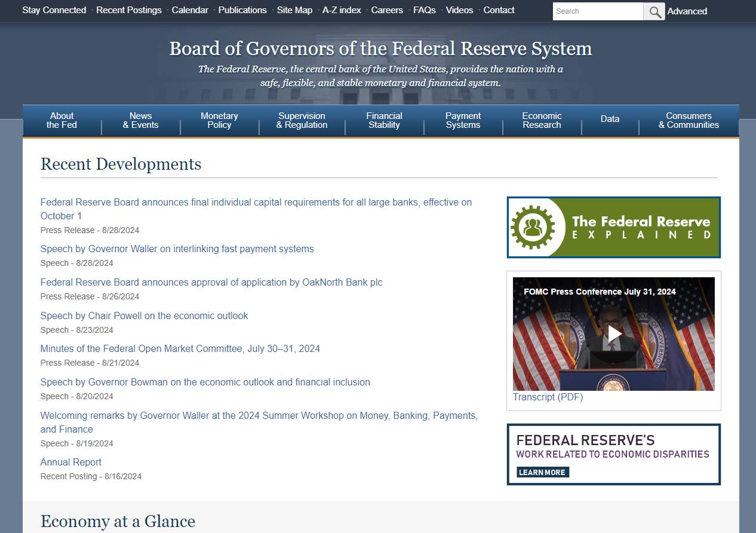Open FOMC Minutes July 30–31, 2024 link
The height and width of the screenshot is (533, 756).
pyautogui.click(x=180, y=348)
